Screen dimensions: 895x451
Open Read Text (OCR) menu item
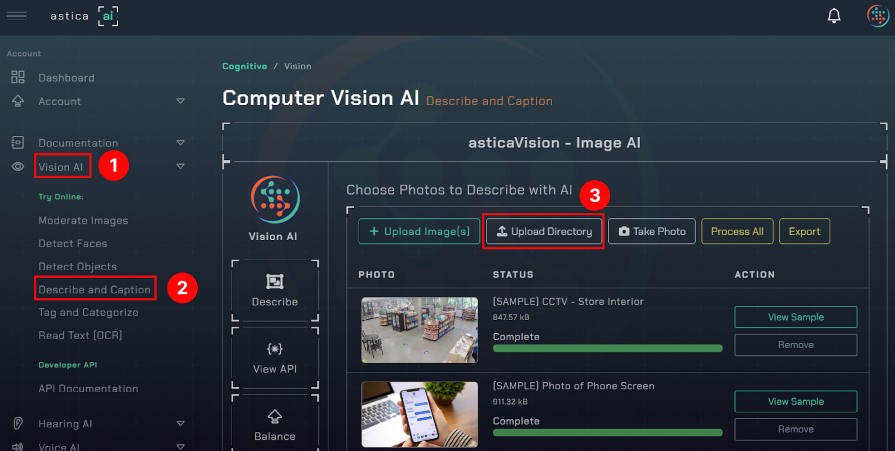[x=80, y=335]
